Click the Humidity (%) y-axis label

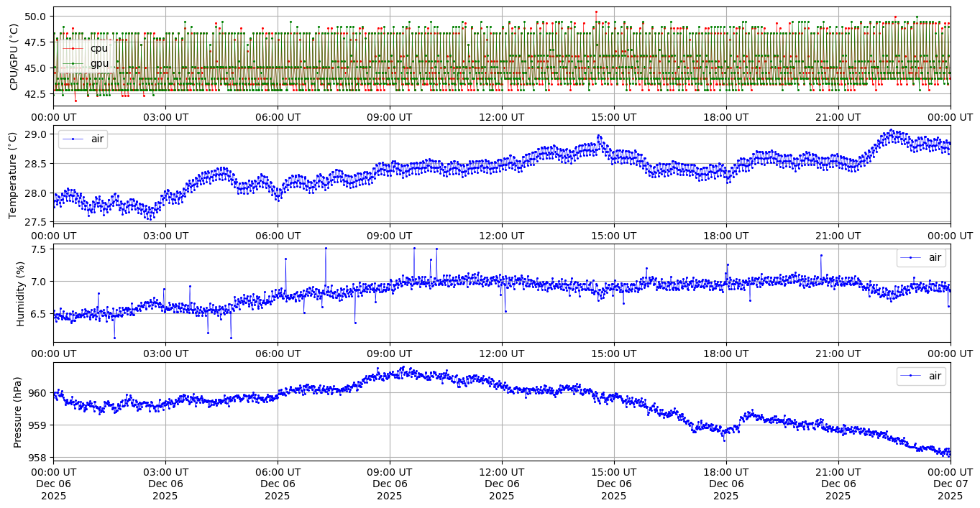(20, 293)
